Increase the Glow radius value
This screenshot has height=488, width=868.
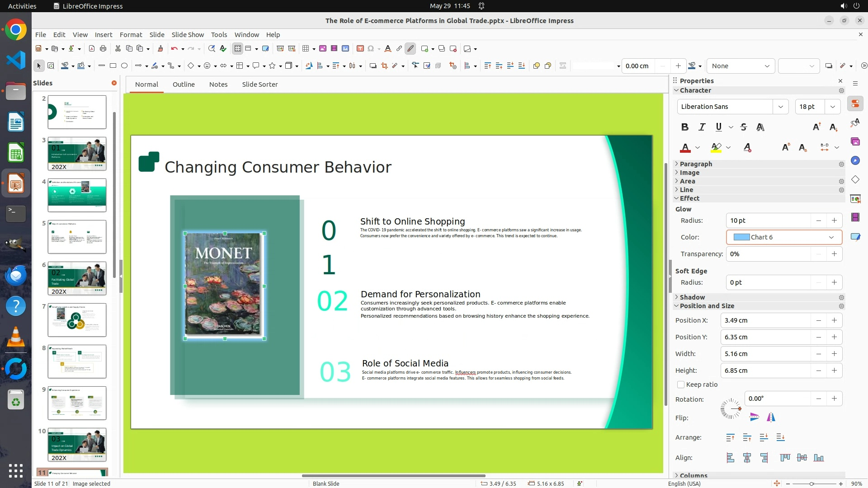click(x=834, y=221)
